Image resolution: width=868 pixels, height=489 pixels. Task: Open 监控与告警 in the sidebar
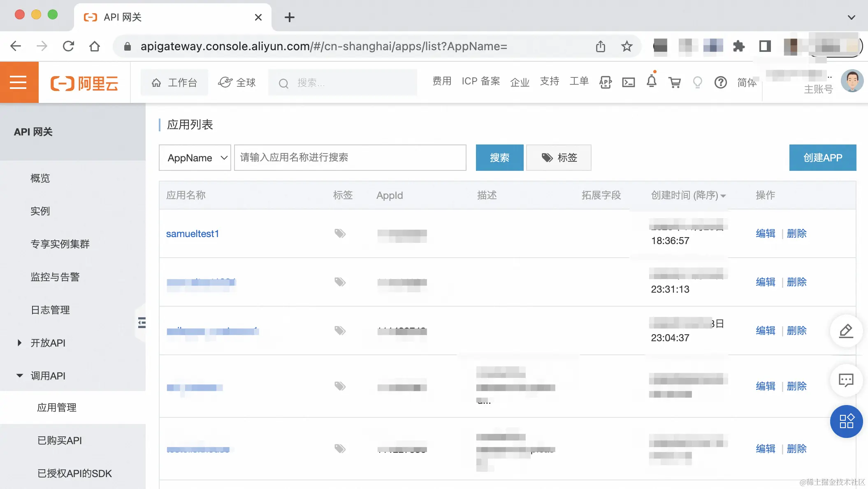coord(55,277)
